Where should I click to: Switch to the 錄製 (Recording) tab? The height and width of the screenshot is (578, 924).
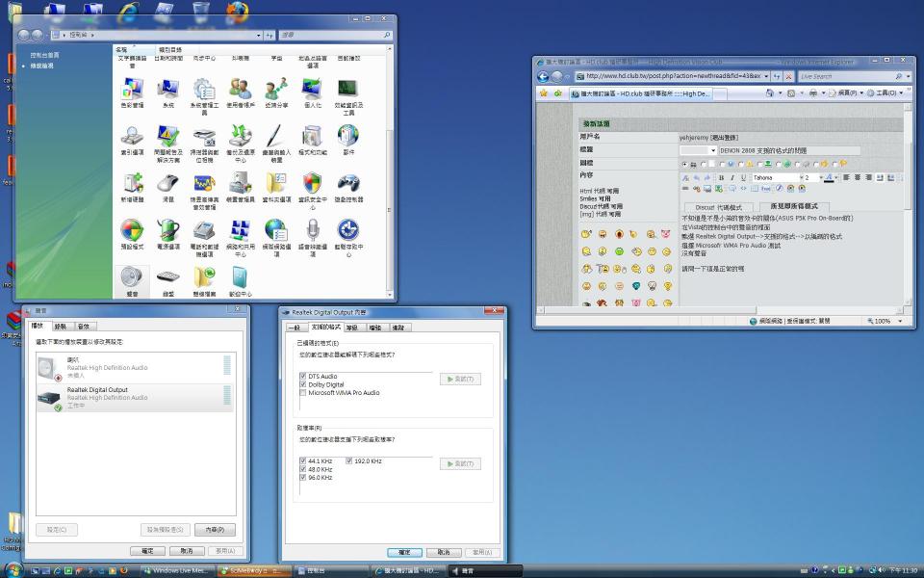point(61,327)
